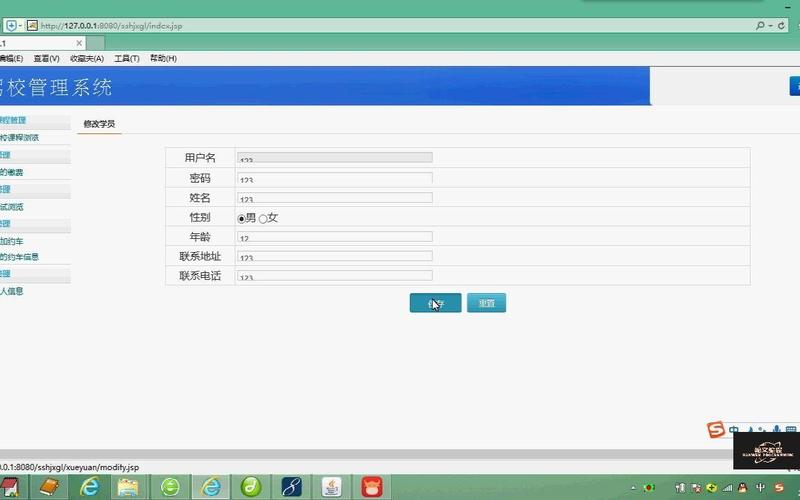Click the security shield icon beside the URL
Image resolution: width=800 pixels, height=500 pixels.
[11, 25]
